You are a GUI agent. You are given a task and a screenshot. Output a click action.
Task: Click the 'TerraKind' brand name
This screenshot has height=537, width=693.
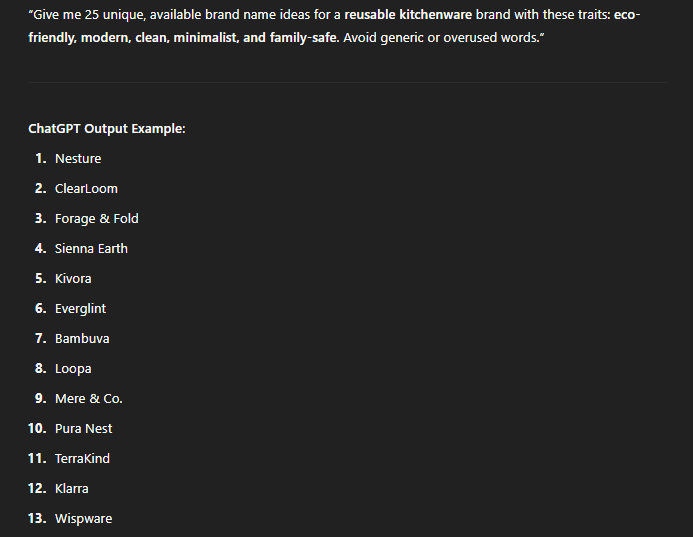82,459
